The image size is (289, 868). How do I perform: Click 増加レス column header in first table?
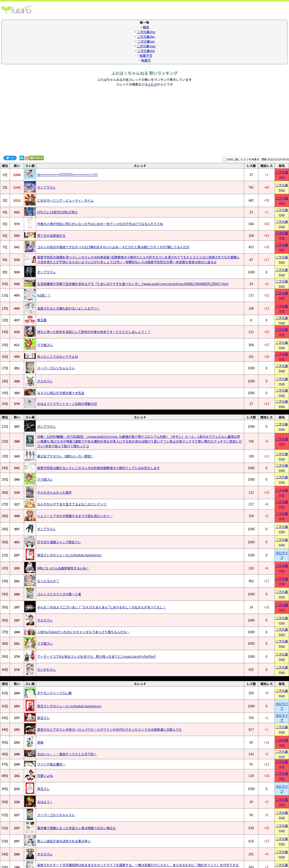pyautogui.click(x=266, y=166)
